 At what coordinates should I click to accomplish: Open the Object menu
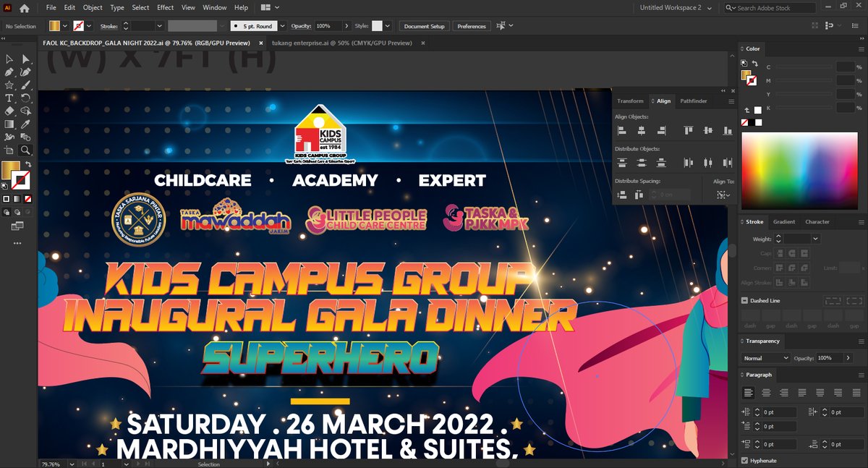click(93, 8)
